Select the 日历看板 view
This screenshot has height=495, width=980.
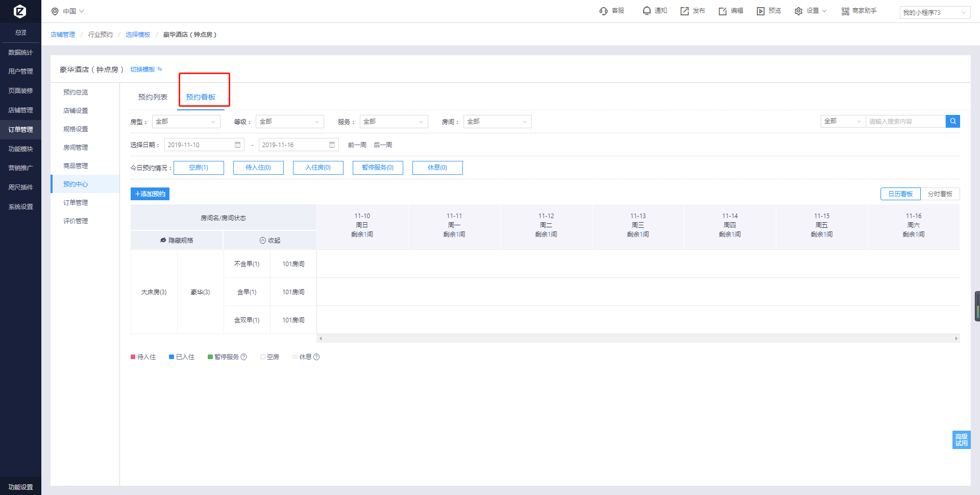900,194
